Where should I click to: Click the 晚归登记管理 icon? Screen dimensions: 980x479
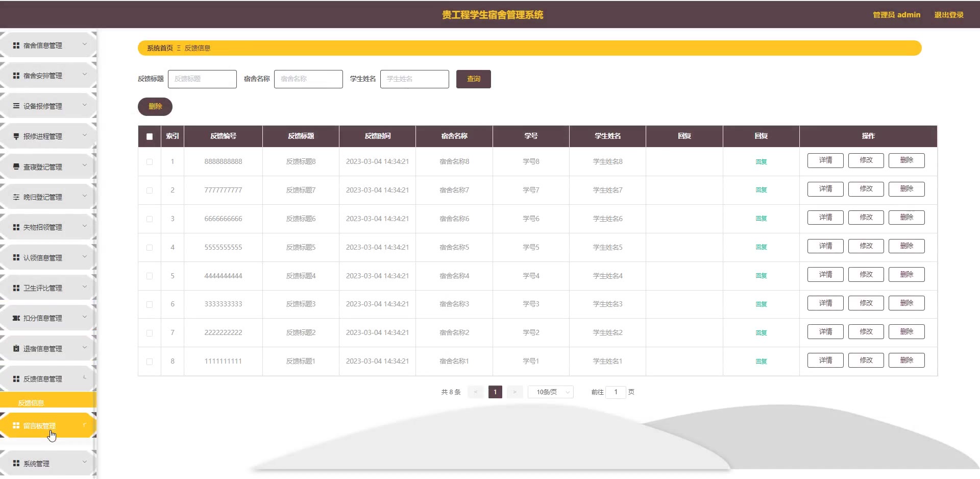16,197
